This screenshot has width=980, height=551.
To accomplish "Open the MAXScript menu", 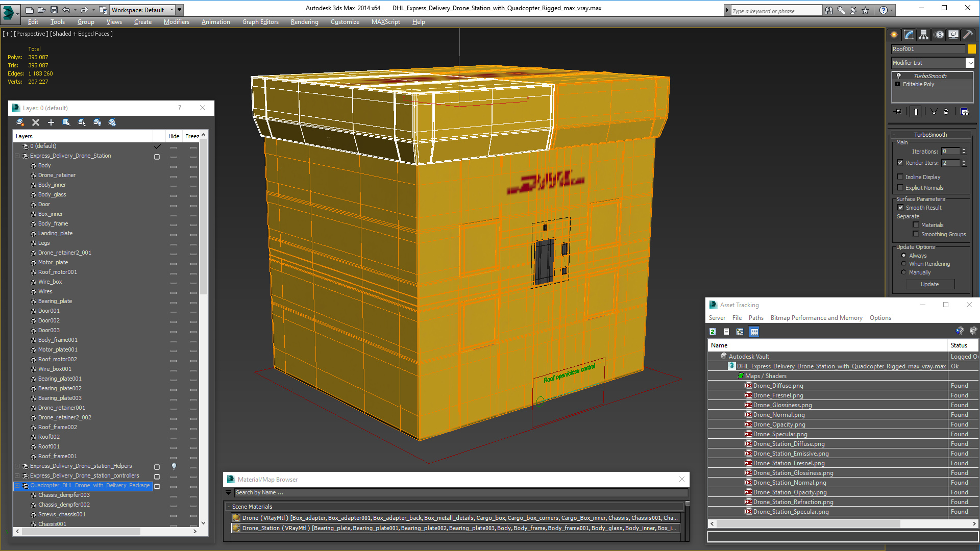I will (x=386, y=22).
